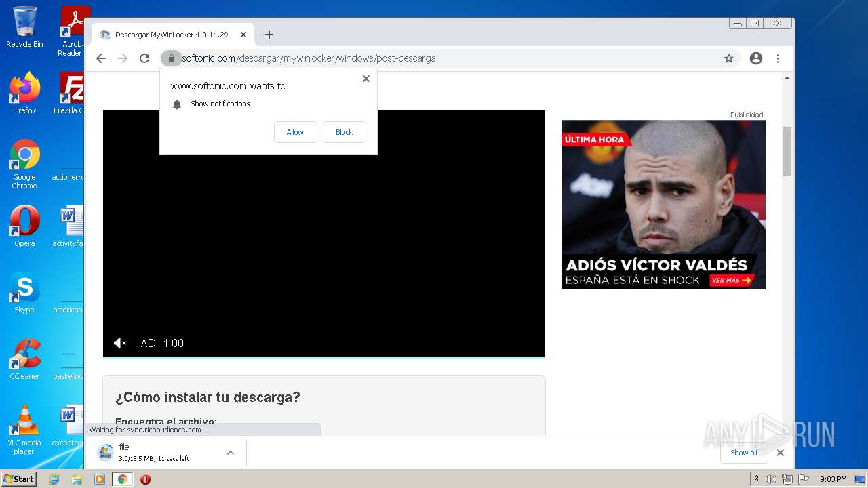Show all downloads
The image size is (868, 488).
click(744, 453)
